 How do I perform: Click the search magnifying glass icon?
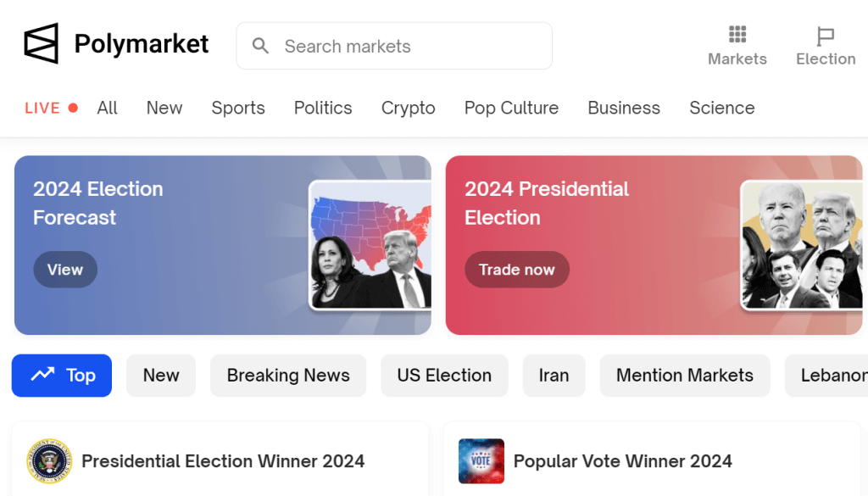pyautogui.click(x=261, y=46)
